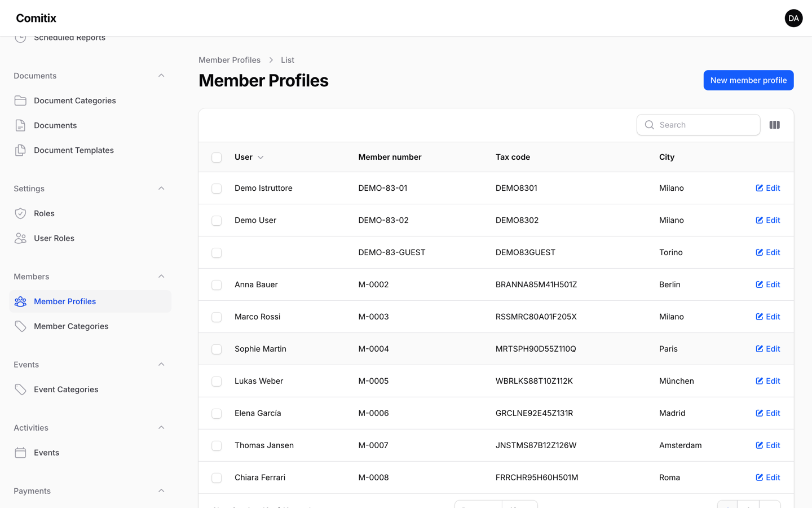Screen dimensions: 812x508
Task: Toggle table columns visibility icon
Action: pos(775,125)
